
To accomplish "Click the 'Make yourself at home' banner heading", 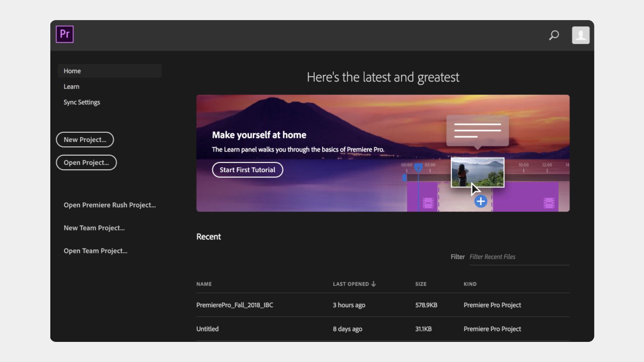I will tap(259, 135).
